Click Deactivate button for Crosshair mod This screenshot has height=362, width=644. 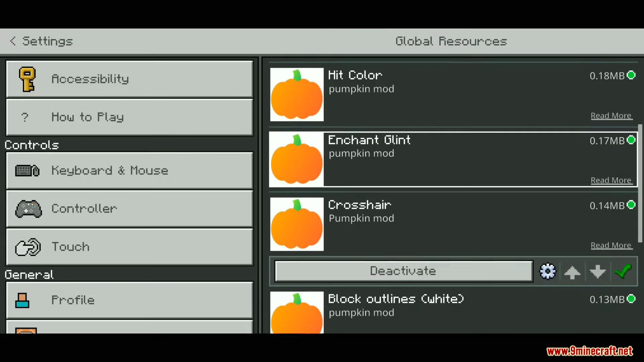(x=402, y=271)
